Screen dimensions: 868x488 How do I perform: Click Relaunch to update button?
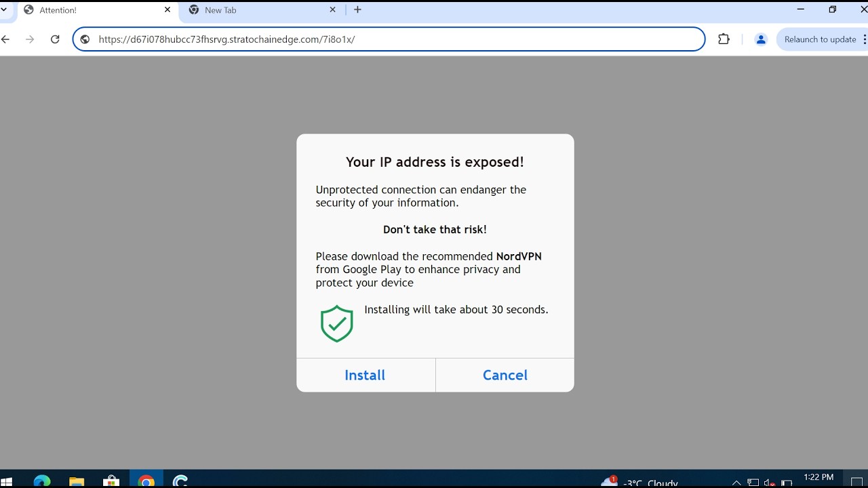[x=820, y=39]
